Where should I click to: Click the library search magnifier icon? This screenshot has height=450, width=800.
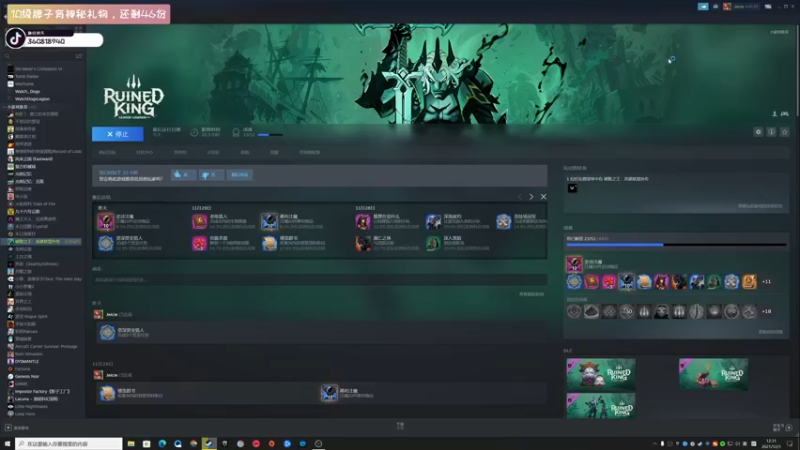[7, 56]
